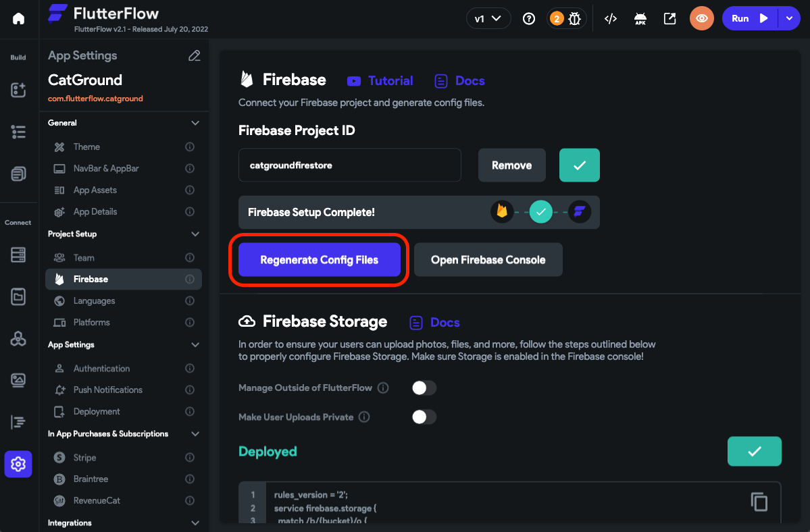
Task: Show info for Manage Outside of FlutterFlow
Action: pyautogui.click(x=383, y=388)
